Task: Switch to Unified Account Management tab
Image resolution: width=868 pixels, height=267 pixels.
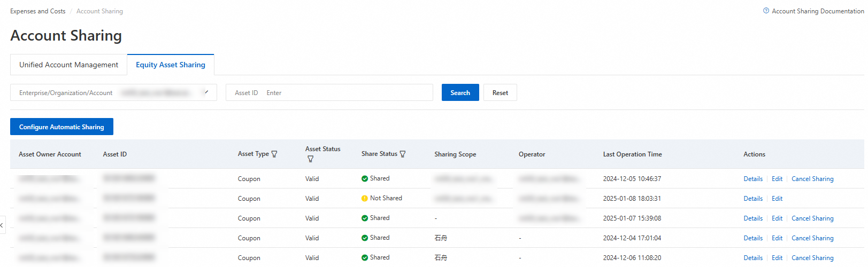Action: point(68,65)
